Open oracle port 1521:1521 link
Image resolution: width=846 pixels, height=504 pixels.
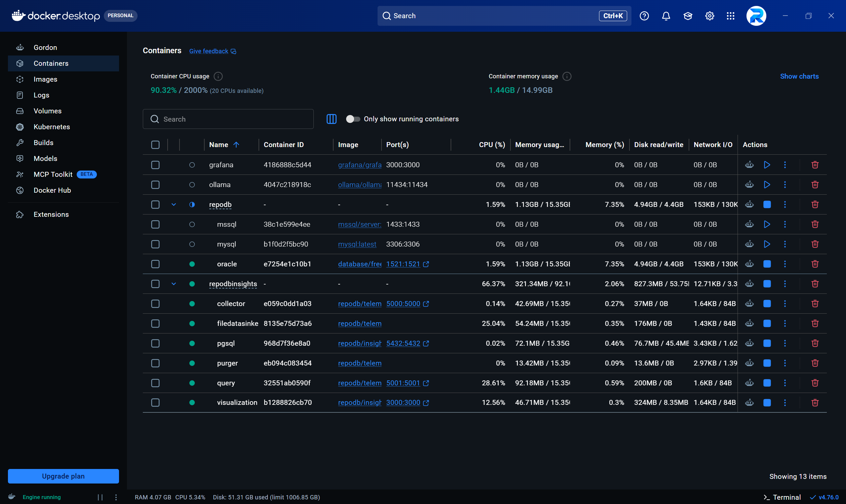(x=407, y=264)
